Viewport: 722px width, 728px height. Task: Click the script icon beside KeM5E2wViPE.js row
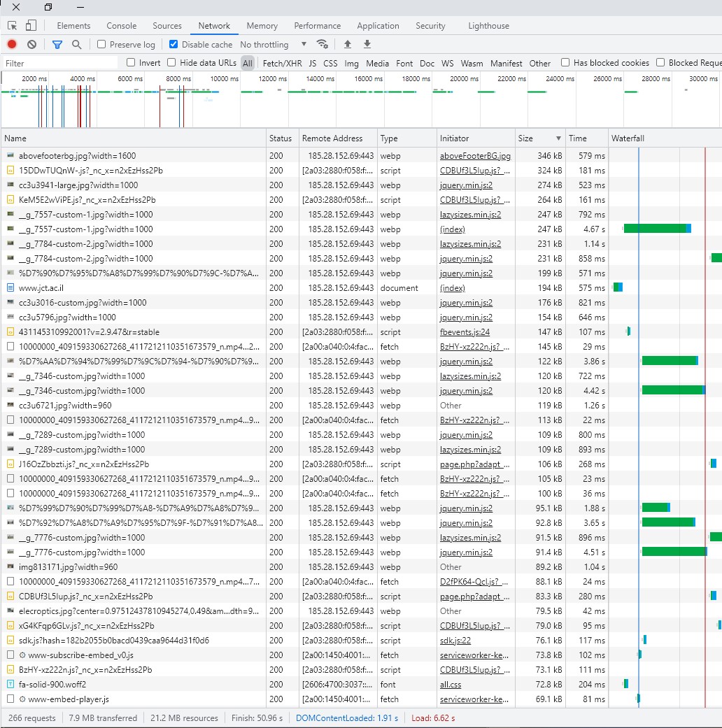10,199
